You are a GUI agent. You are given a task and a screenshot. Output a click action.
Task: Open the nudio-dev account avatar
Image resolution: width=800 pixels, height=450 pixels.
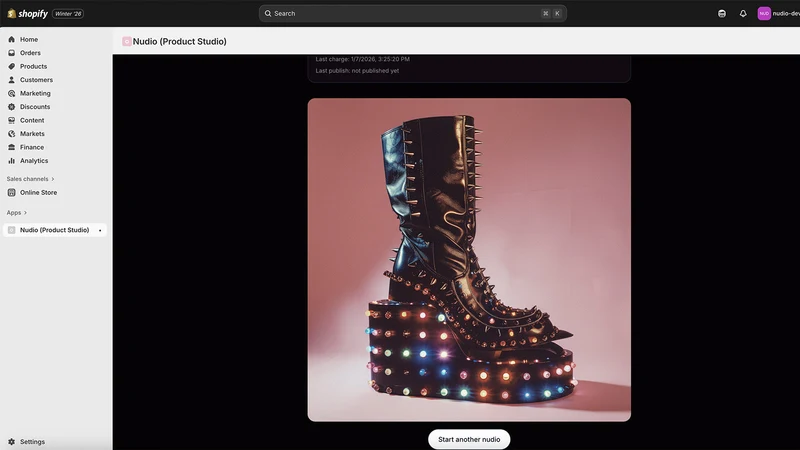pyautogui.click(x=764, y=14)
